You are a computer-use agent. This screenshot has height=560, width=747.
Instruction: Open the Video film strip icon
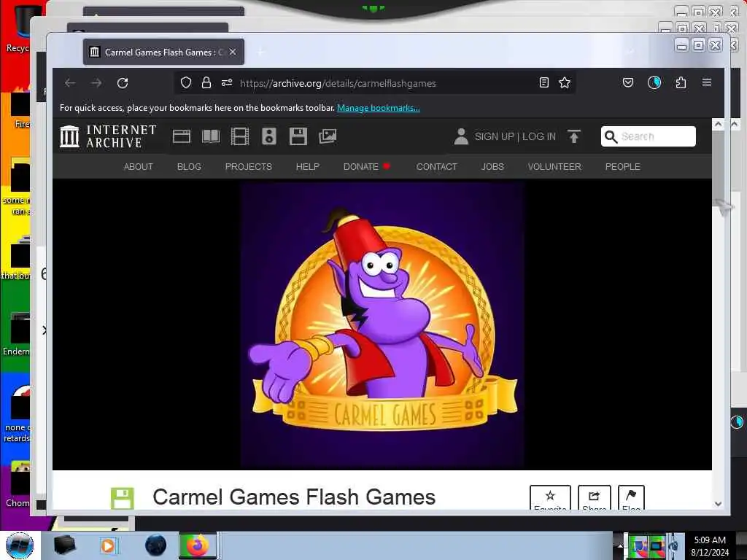click(239, 136)
